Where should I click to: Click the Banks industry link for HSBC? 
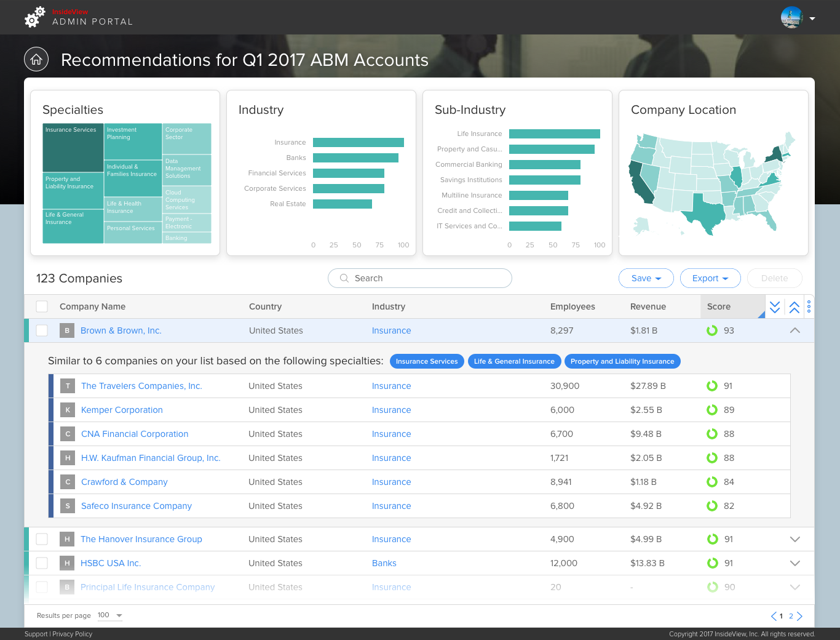pos(384,563)
